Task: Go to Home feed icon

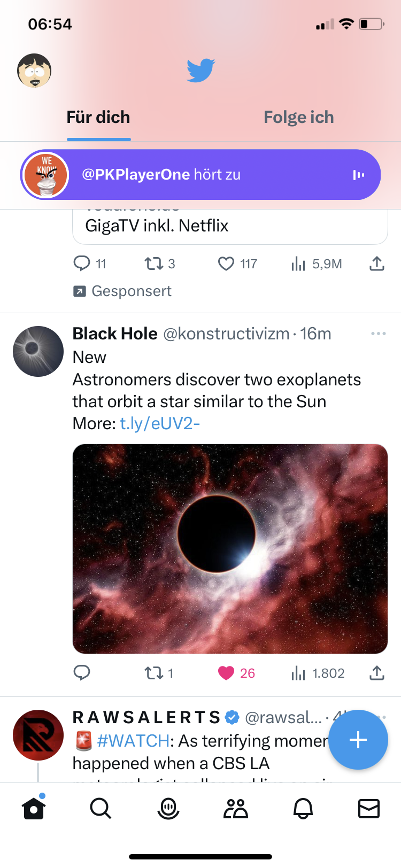Action: (x=34, y=809)
